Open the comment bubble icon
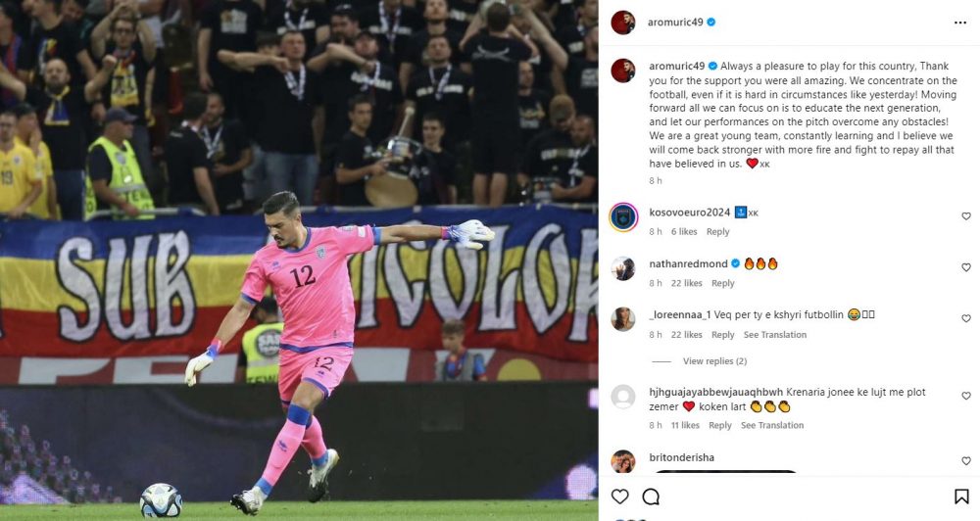This screenshot has height=521, width=980. pyautogui.click(x=651, y=497)
